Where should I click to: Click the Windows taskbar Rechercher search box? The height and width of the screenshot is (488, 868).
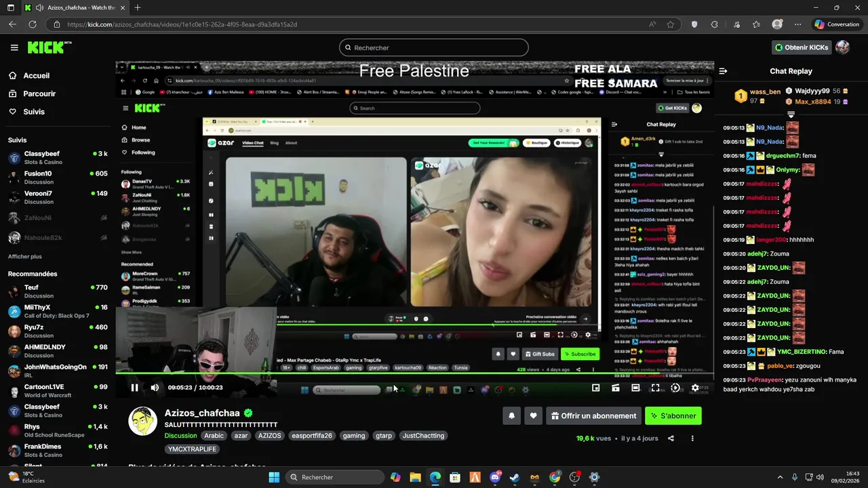point(335,477)
